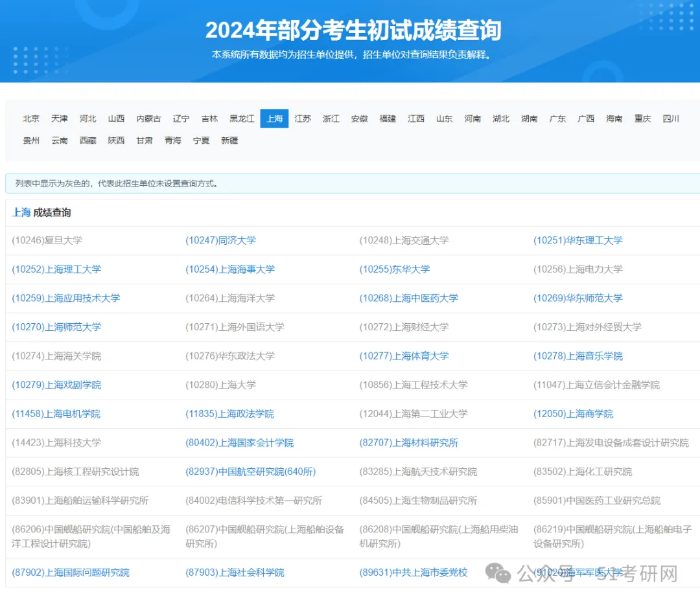The height and width of the screenshot is (601, 700).
Task: Open the (10269)华东师范大学 link
Action: [x=578, y=299]
